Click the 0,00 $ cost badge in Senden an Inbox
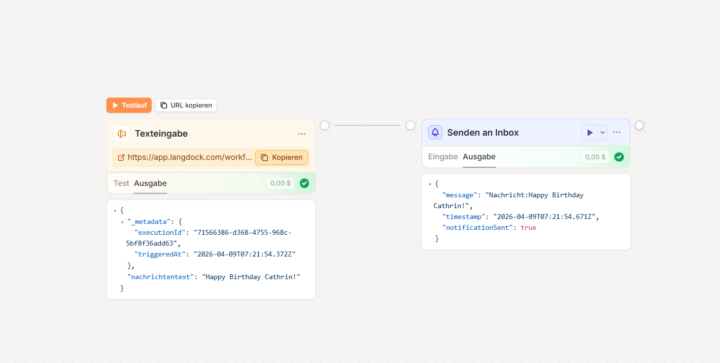Screen dimensions: 720x363 point(595,157)
